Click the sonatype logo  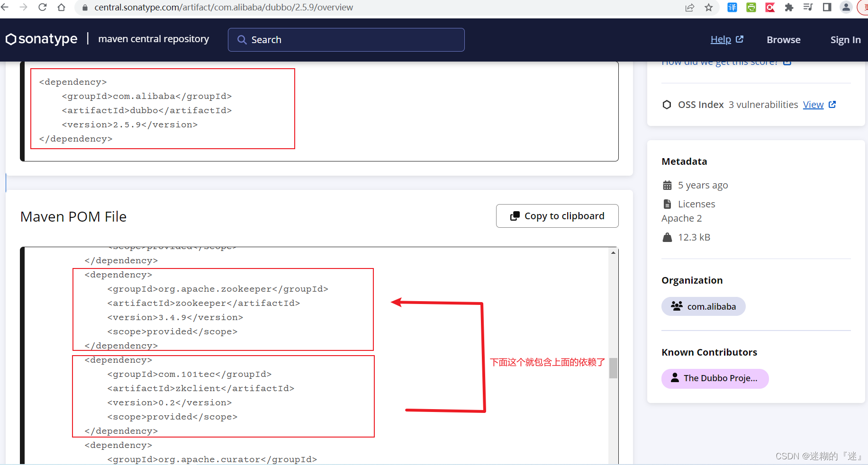click(41, 39)
